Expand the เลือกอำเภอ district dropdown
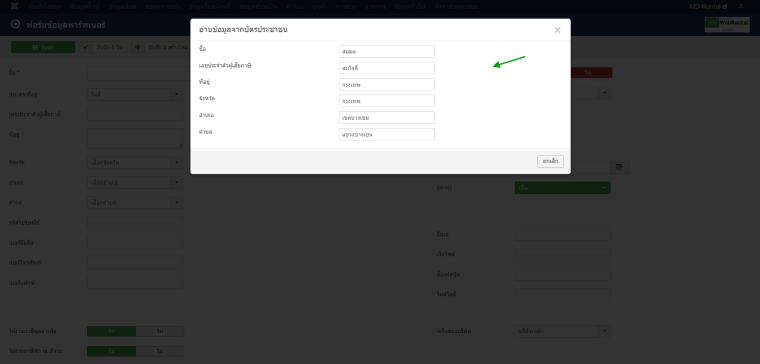This screenshot has width=760, height=364. pyautogui.click(x=135, y=182)
